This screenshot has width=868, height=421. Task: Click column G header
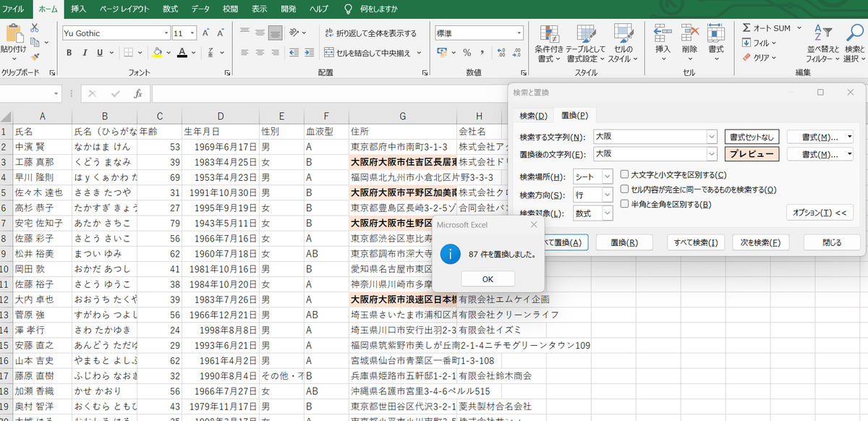pyautogui.click(x=402, y=116)
